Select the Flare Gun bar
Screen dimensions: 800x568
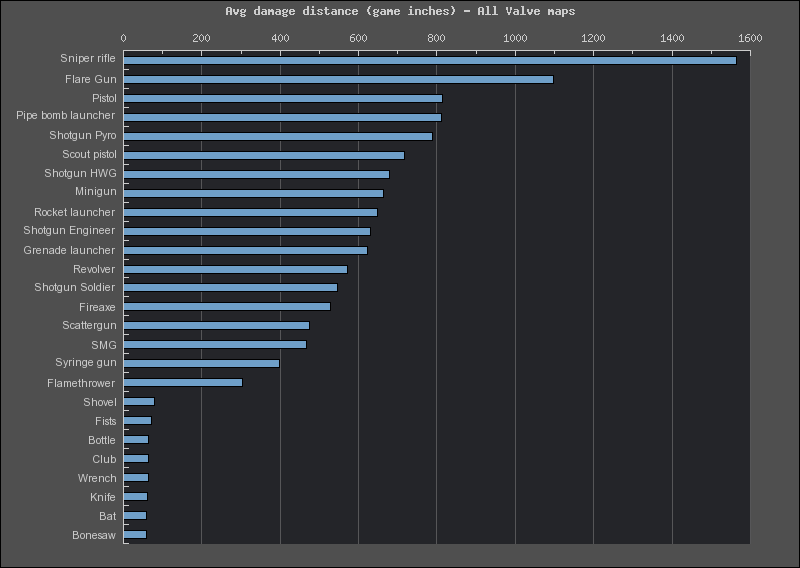(338, 80)
